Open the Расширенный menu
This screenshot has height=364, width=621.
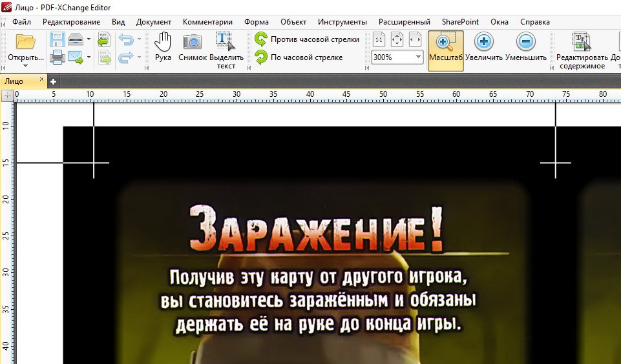[405, 22]
